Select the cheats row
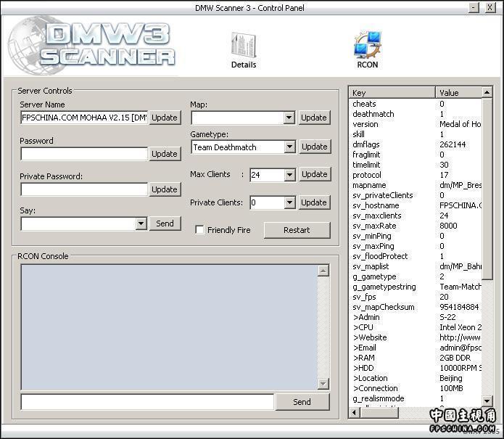 pyautogui.click(x=416, y=104)
